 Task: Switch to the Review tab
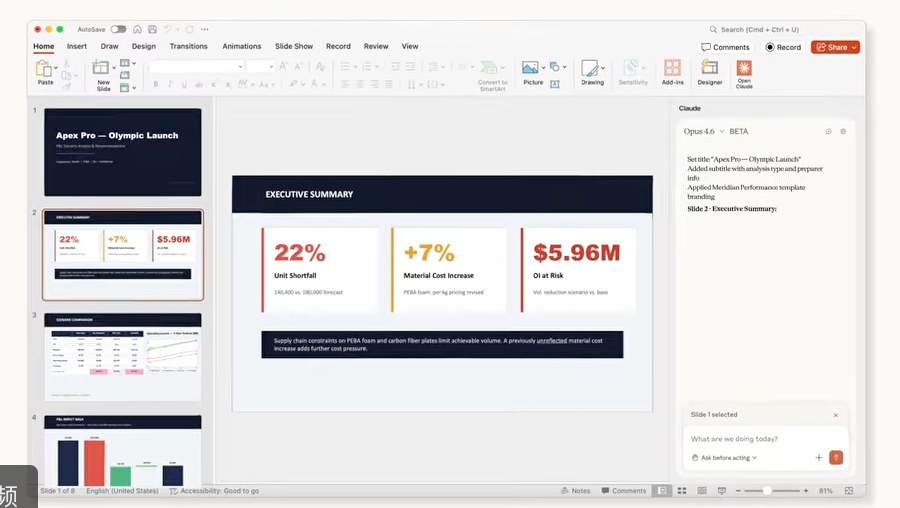tap(376, 46)
